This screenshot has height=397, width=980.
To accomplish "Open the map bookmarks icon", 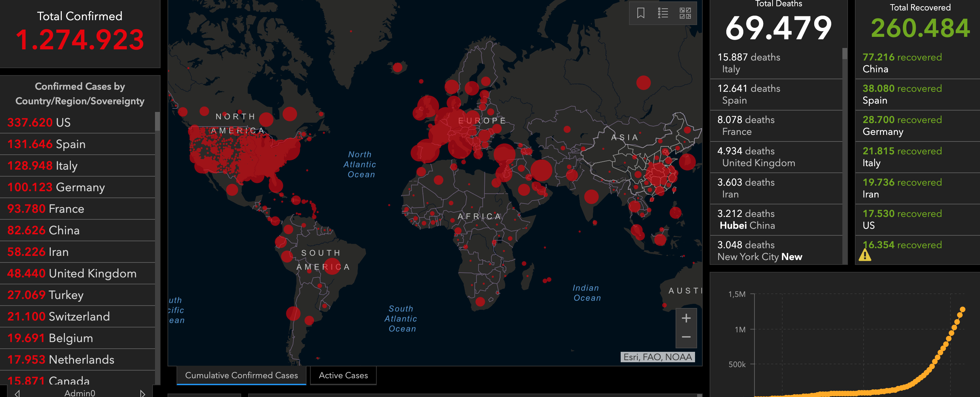I will coord(641,13).
